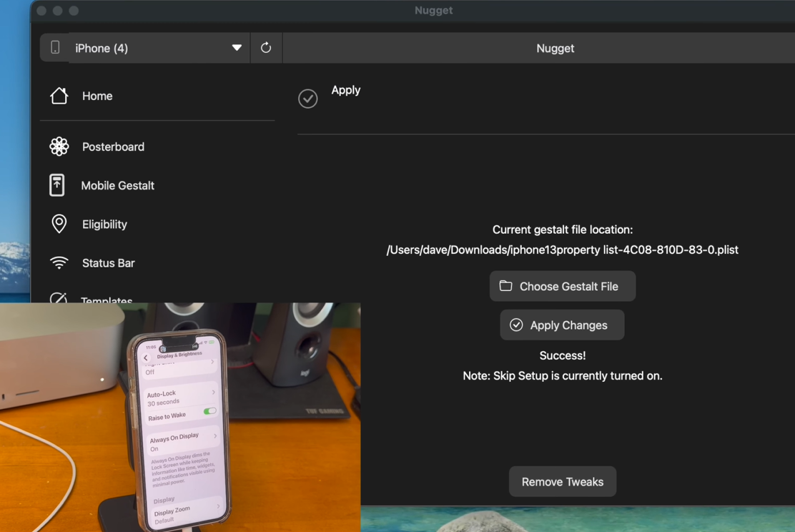Click the Wi-Fi icon for Status Bar
This screenshot has width=795, height=532.
tap(59, 262)
